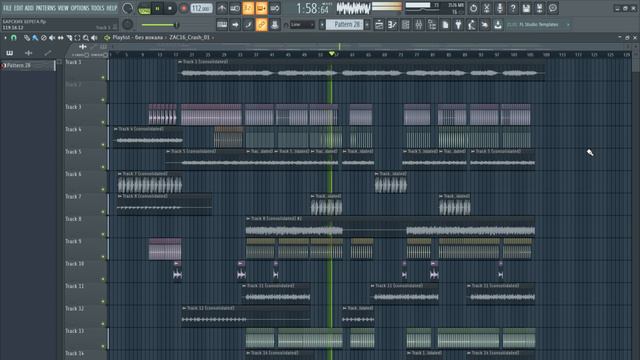Image resolution: width=640 pixels, height=360 pixels.
Task: Open Track 8 consolidated clip menu arrow
Action: tap(248, 219)
